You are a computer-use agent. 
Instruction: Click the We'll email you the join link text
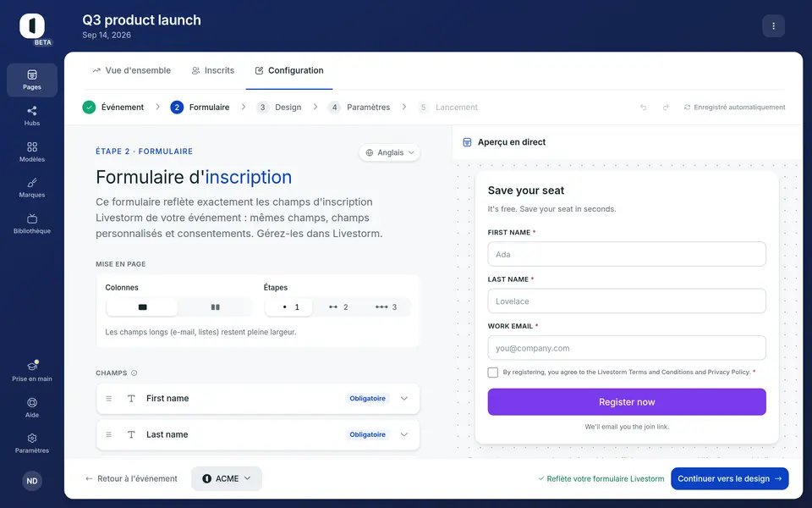(627, 427)
